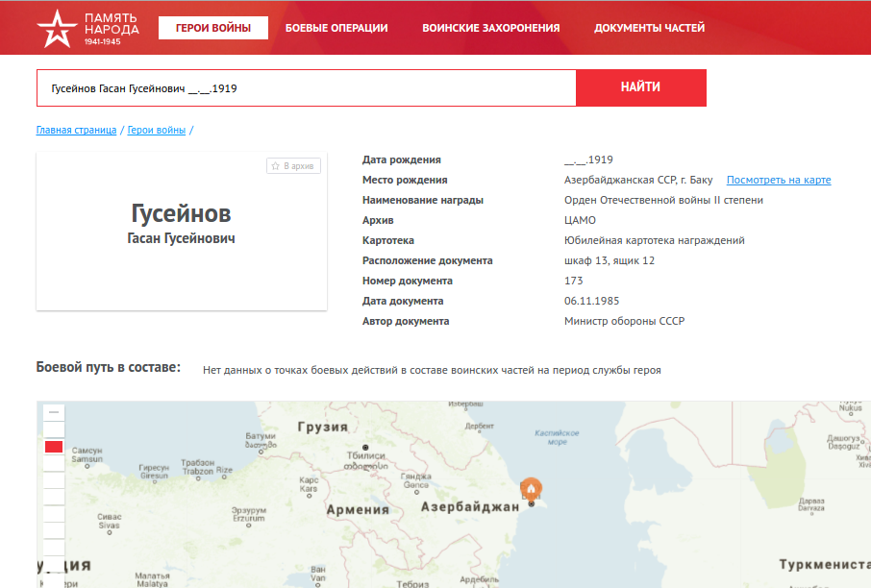Follow the 'Герои войны' breadcrumb link

click(x=157, y=130)
